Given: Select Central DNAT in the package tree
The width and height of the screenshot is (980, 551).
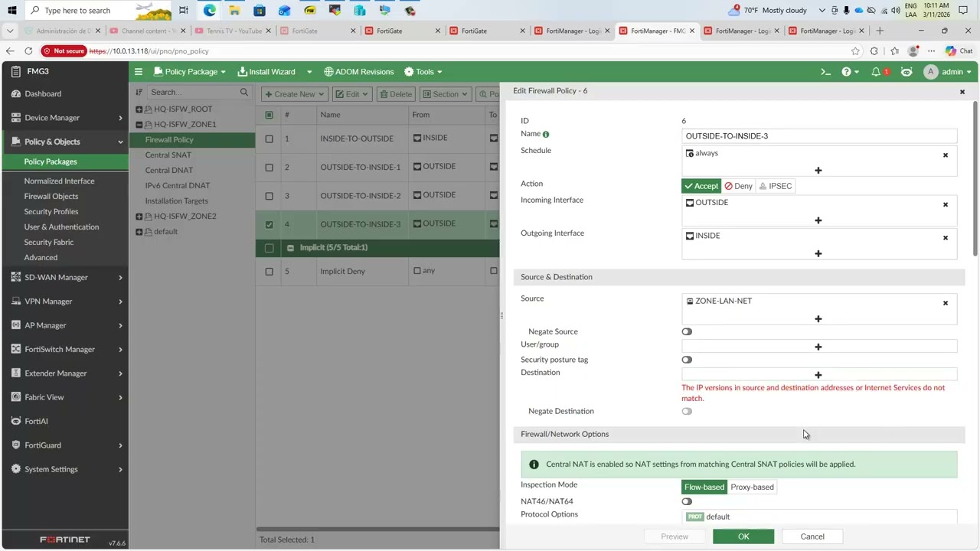Looking at the screenshot, I should point(169,171).
